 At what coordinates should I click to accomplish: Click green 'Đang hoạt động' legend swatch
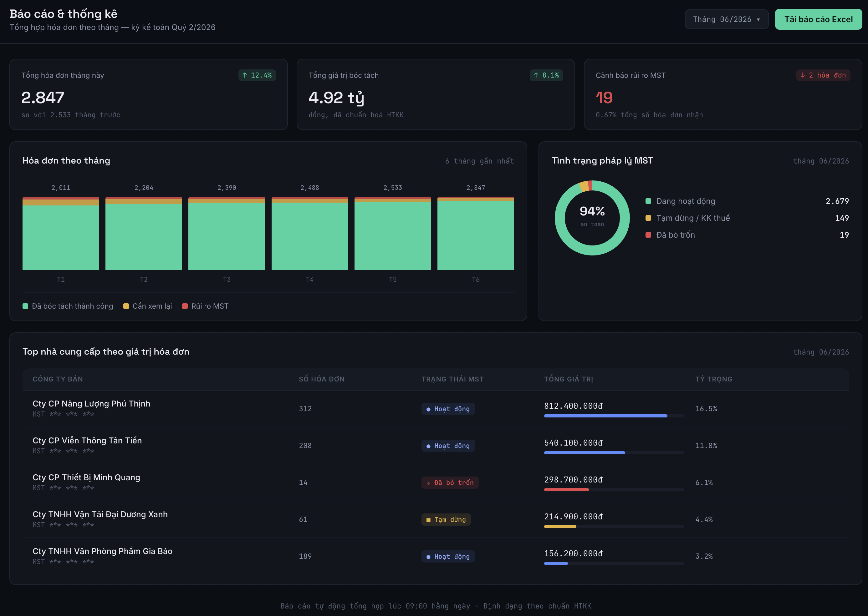pos(648,201)
